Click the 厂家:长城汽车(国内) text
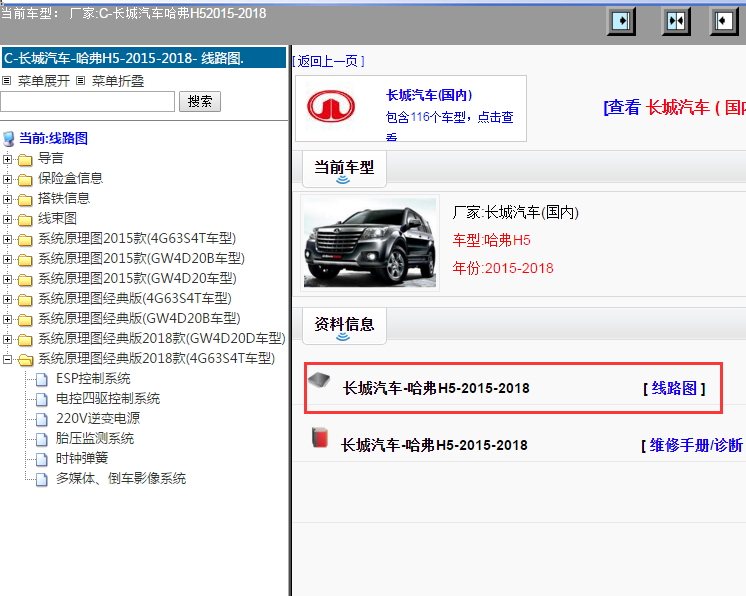Image resolution: width=746 pixels, height=596 pixels. [x=515, y=212]
